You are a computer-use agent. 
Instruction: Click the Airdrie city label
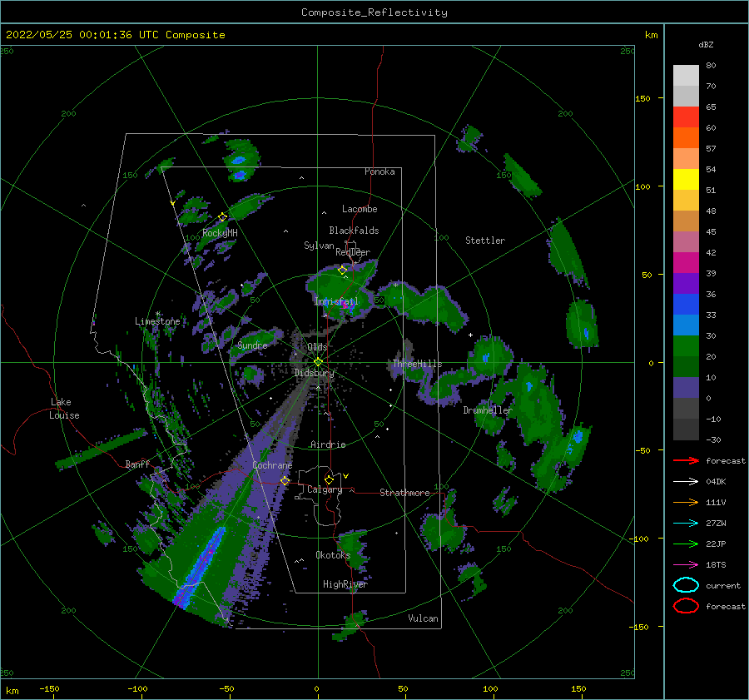click(x=328, y=444)
